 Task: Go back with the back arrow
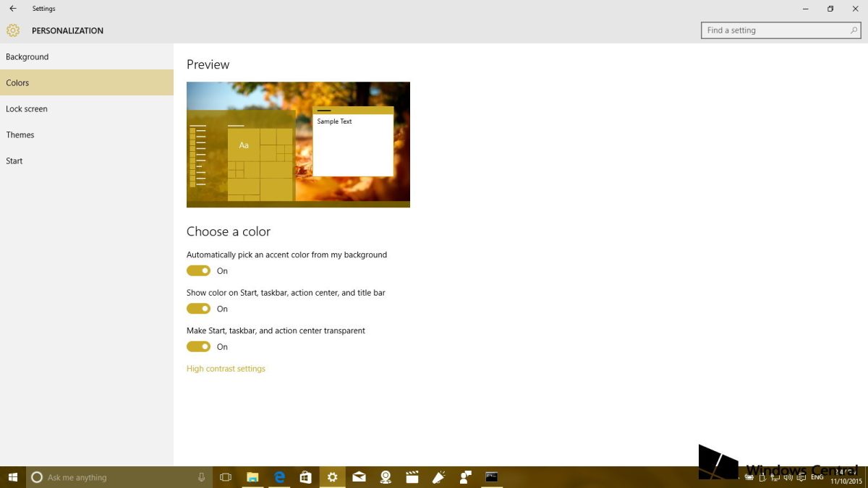(12, 8)
